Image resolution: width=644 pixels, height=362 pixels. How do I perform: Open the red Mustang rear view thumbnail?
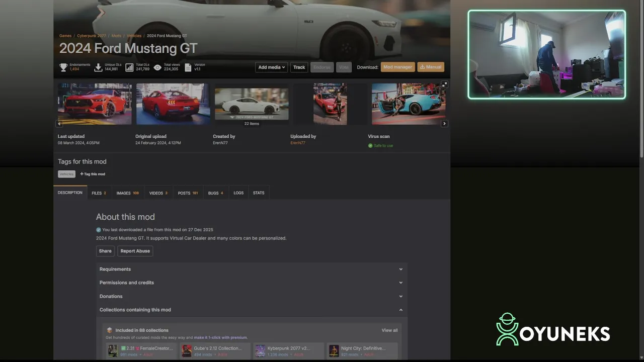[173, 104]
